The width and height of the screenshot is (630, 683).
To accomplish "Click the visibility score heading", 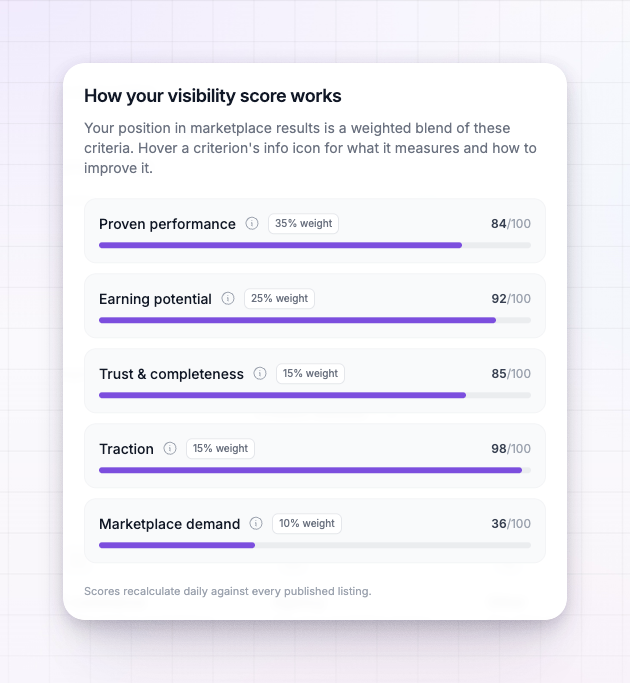I will [213, 96].
